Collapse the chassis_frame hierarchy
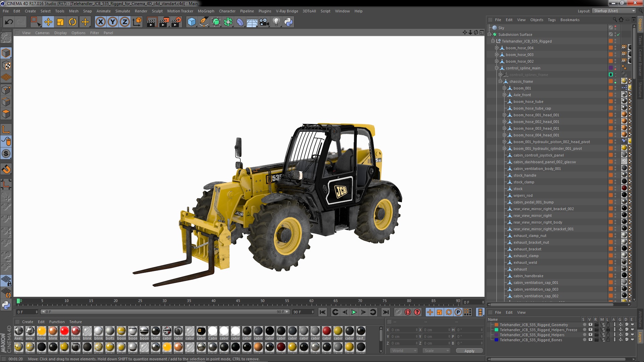The height and width of the screenshot is (362, 644). [500, 81]
